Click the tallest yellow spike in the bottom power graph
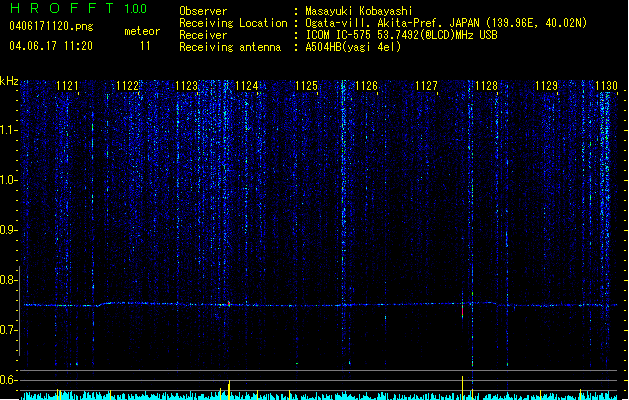 point(463,388)
